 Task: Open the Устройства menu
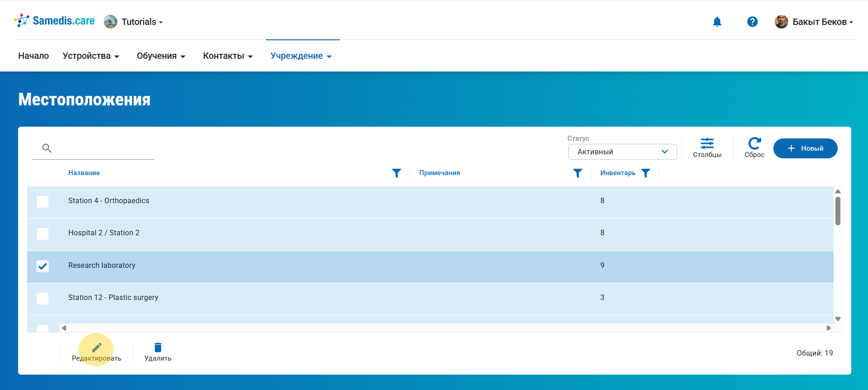(91, 56)
